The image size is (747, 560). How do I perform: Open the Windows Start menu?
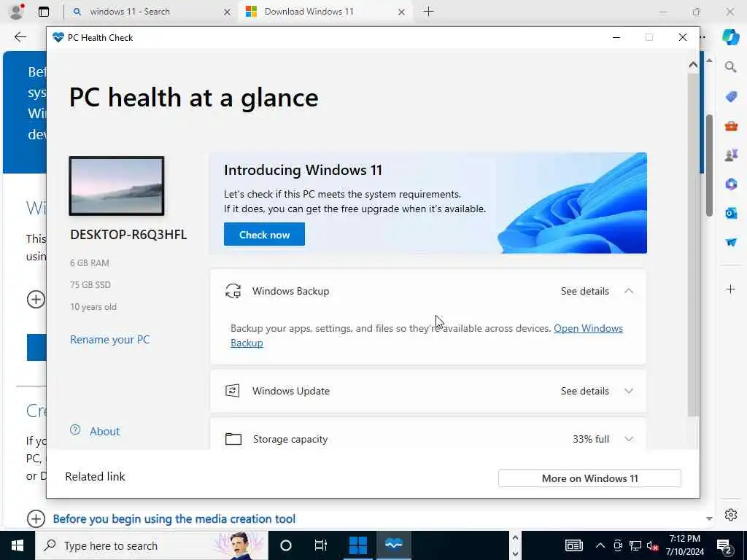(18, 545)
